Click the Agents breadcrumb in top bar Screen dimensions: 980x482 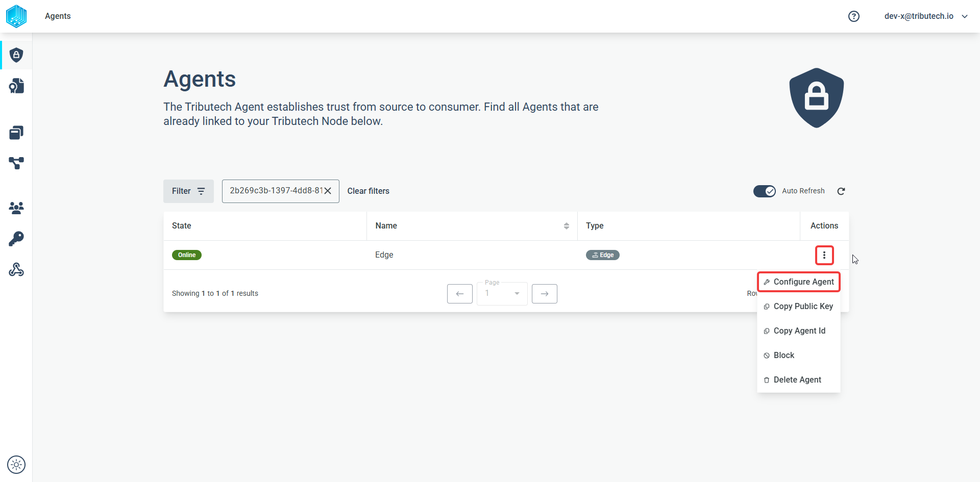point(58,16)
